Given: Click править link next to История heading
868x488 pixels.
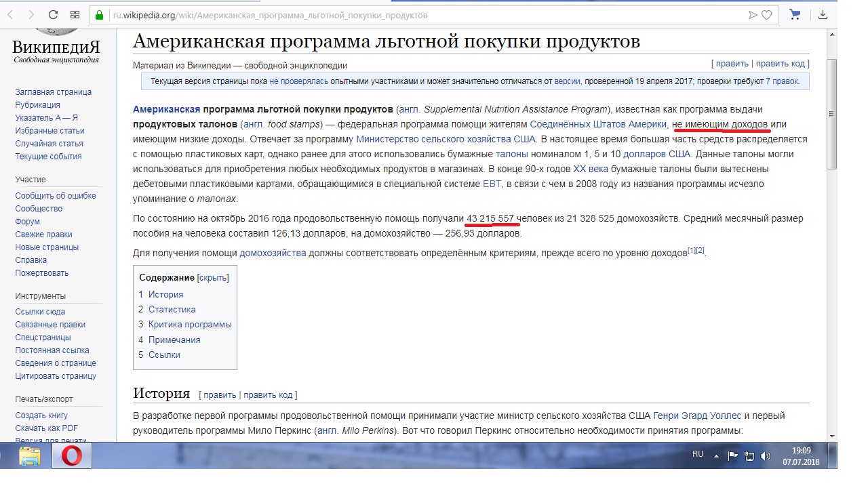Looking at the screenshot, I should [220, 395].
